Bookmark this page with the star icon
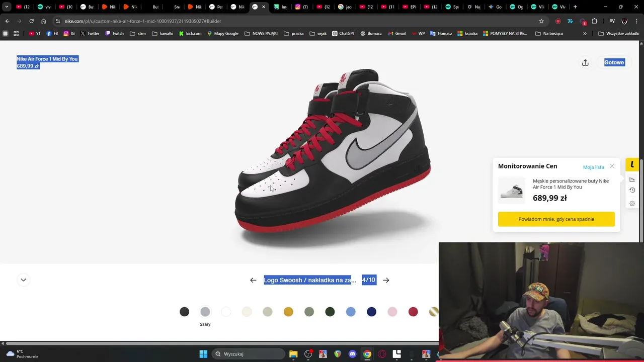 [541, 21]
